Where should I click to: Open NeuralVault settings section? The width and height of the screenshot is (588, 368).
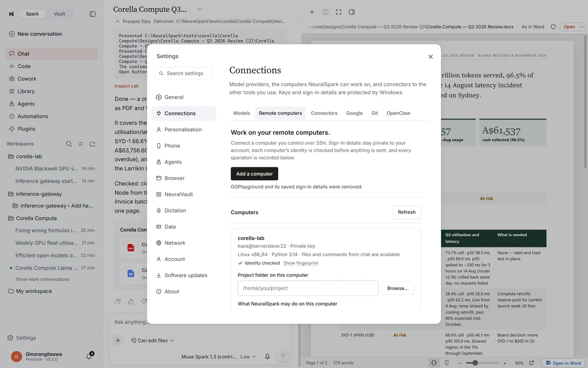pyautogui.click(x=184, y=194)
